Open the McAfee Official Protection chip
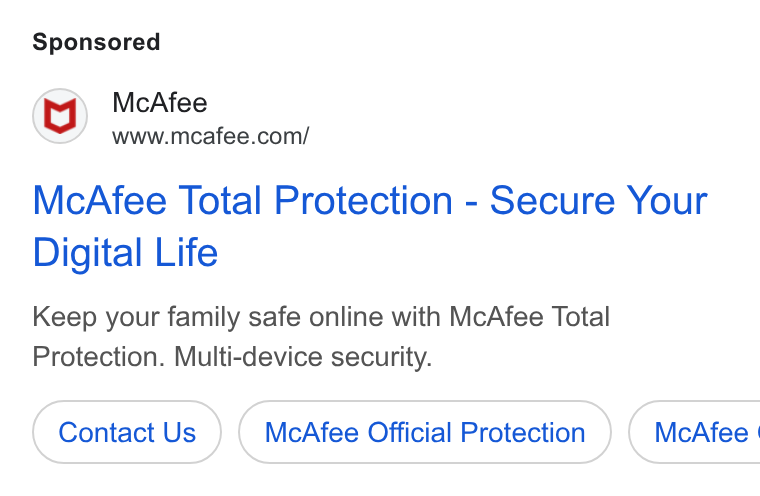Viewport: 760px width, 496px height. pos(425,432)
